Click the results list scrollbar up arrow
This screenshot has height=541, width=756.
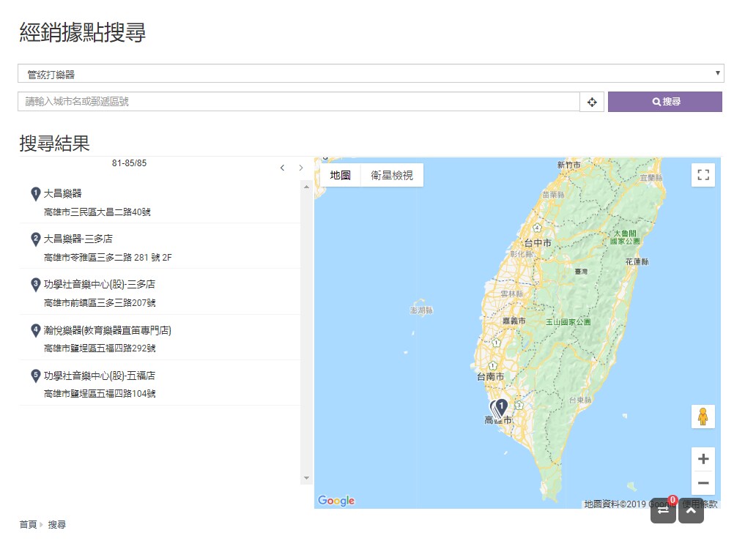click(307, 187)
